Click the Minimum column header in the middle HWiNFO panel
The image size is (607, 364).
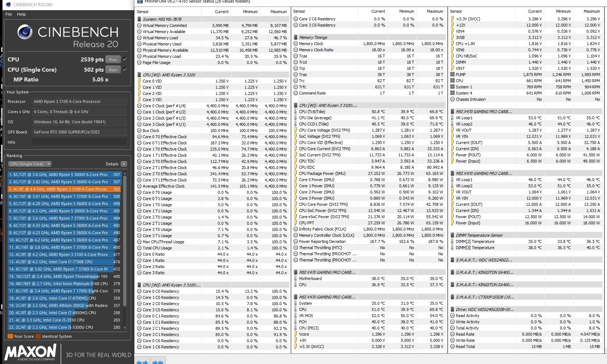[x=407, y=11]
